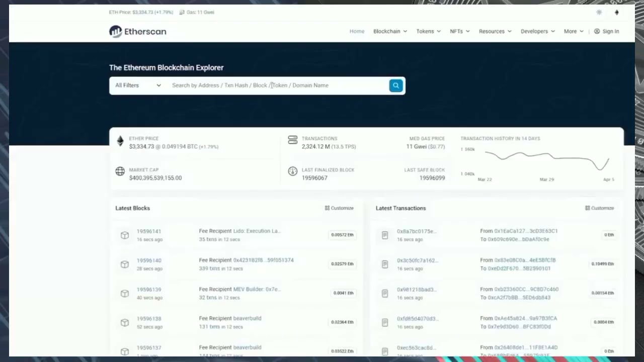Open transaction hash 0x8a7bc0175e...
This screenshot has height=362, width=644.
coord(417,231)
